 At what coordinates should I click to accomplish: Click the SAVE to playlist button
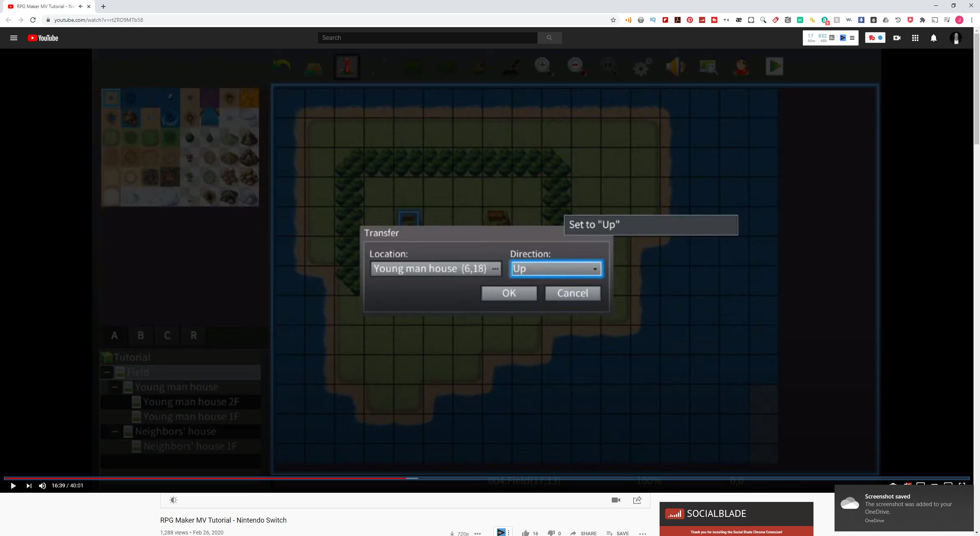click(x=617, y=533)
